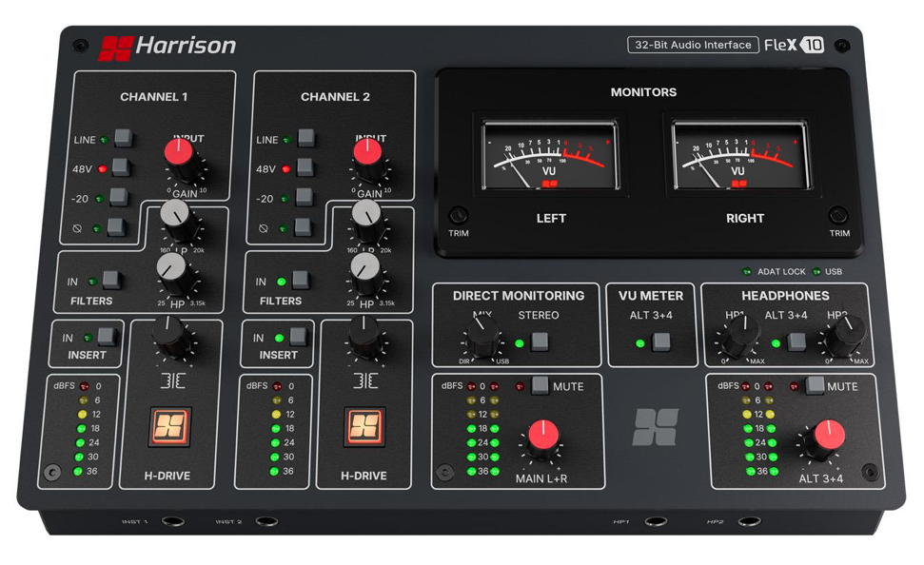Flip the phase invert button on Channel 2
Viewport: 924px width, 565px height.
[303, 226]
